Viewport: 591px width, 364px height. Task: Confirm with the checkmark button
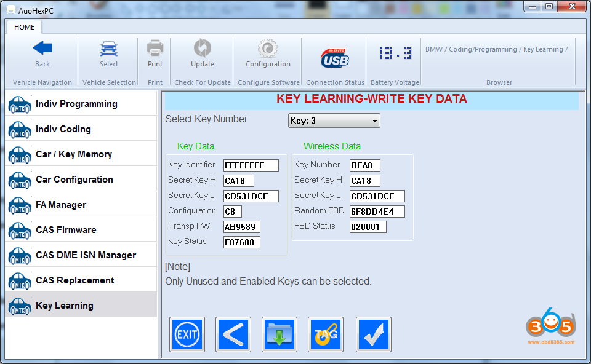[x=374, y=334]
